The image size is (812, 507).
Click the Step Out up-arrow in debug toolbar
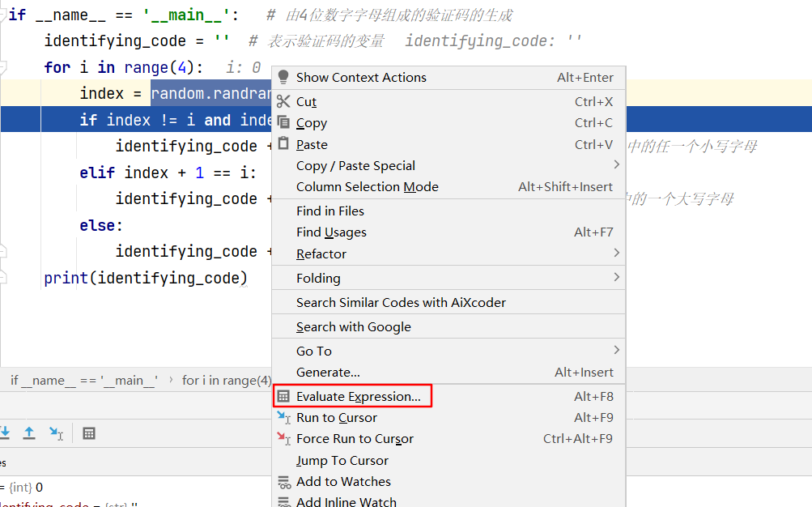point(29,433)
